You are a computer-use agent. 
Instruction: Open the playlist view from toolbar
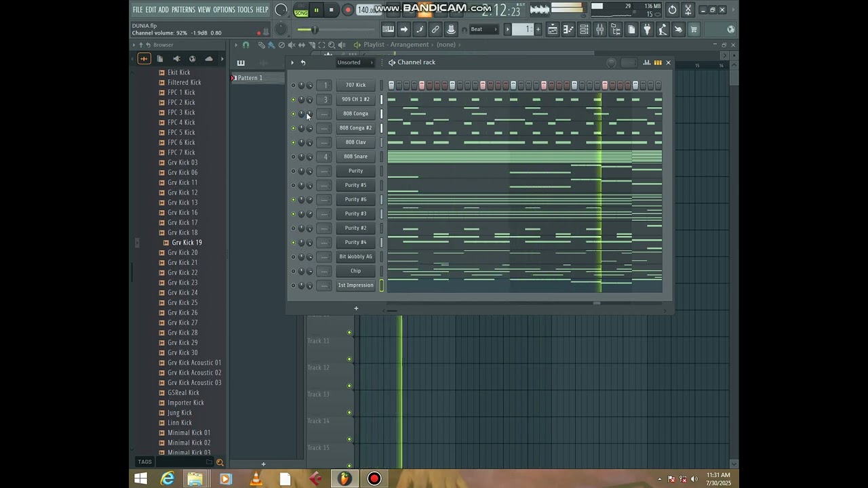click(x=553, y=29)
